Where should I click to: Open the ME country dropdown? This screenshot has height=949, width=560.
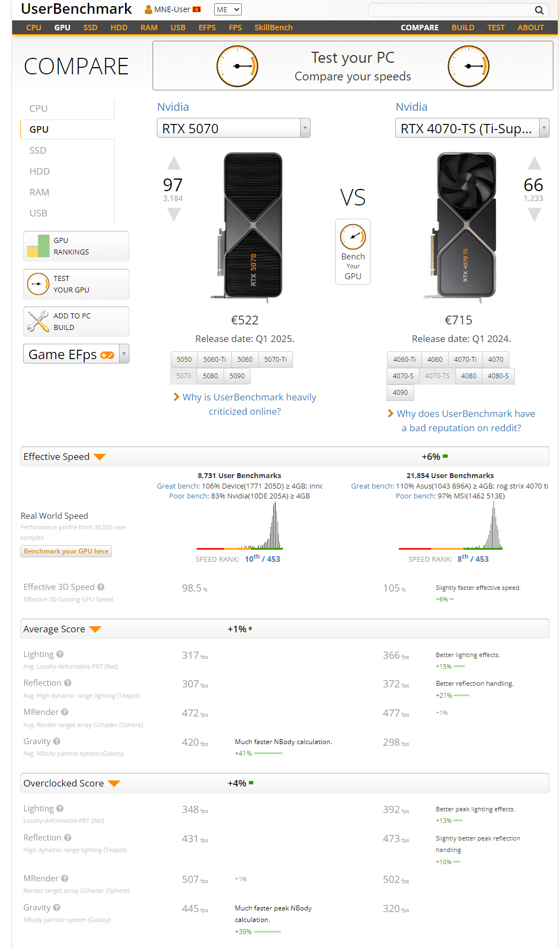228,9
